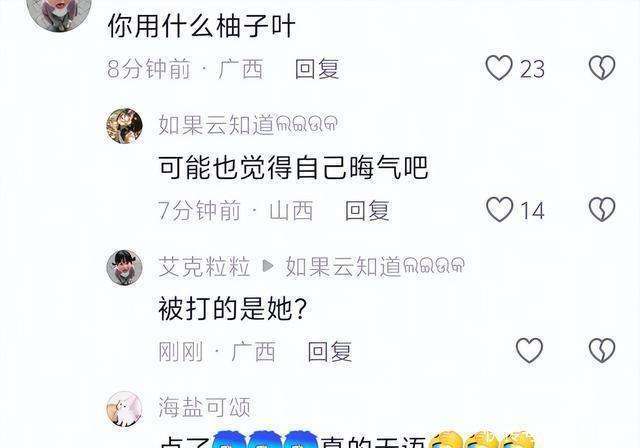This screenshot has height=448, width=640.
Task: Dislike the 被打的是她? reply
Action: (x=602, y=350)
